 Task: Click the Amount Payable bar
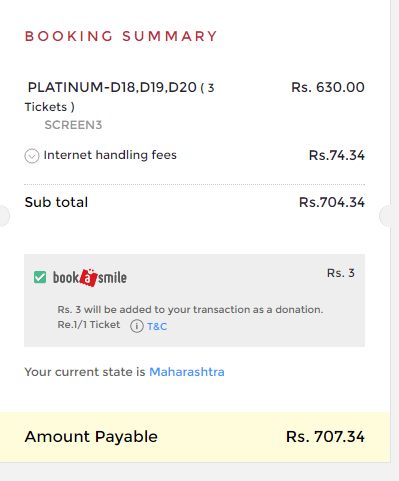click(195, 437)
